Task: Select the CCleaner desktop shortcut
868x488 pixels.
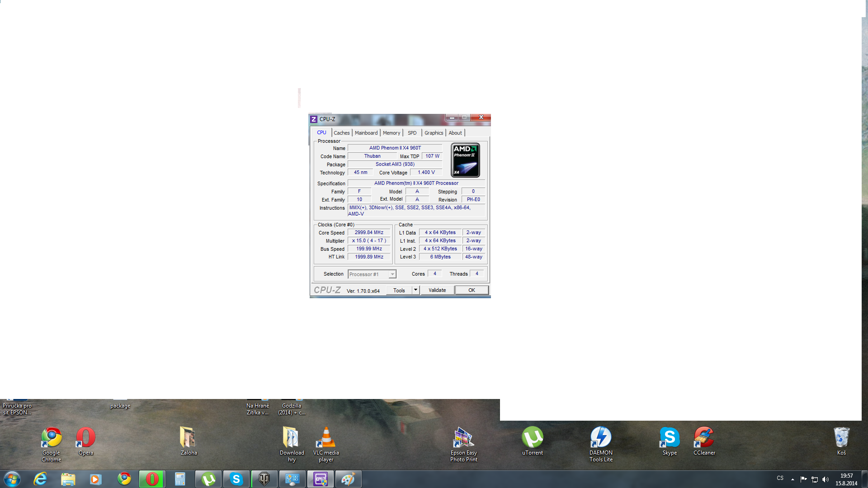Action: click(704, 441)
